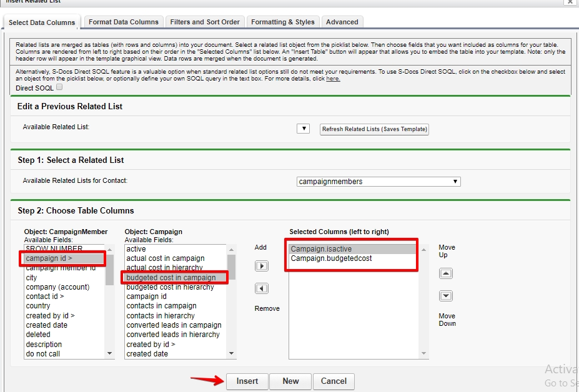Click the Refresh Related Lists button
The width and height of the screenshot is (579, 392).
click(374, 129)
